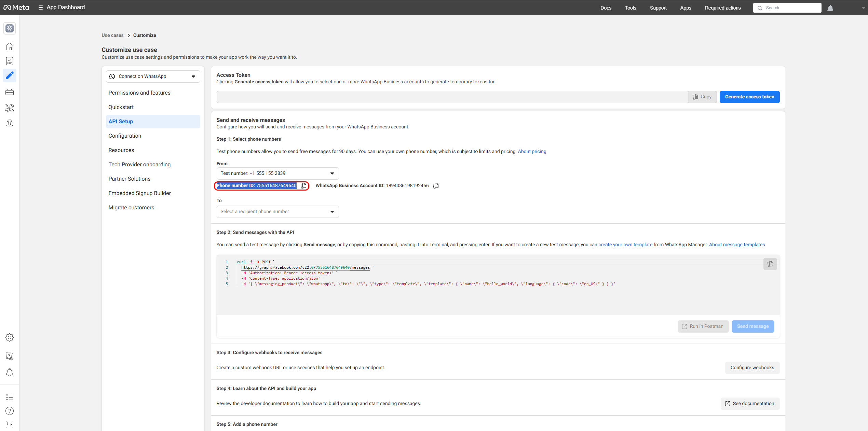The width and height of the screenshot is (868, 431).
Task: Click See documentation button
Action: (x=750, y=404)
